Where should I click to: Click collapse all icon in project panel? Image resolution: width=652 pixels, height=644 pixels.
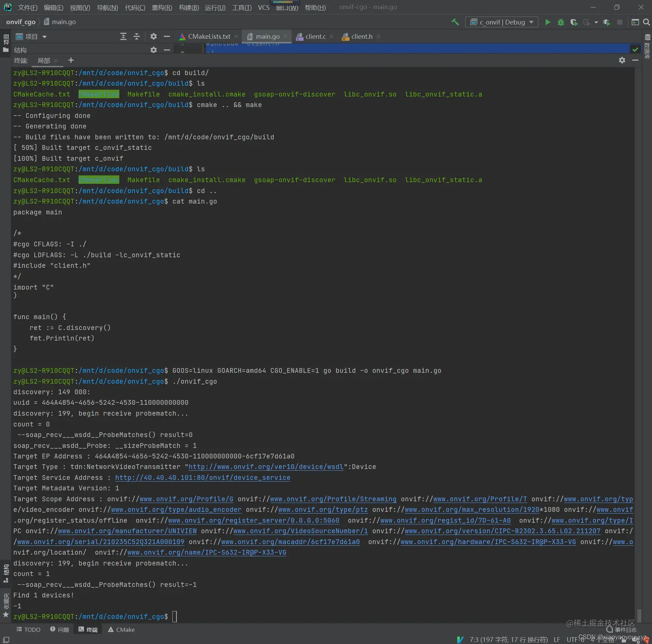pos(137,37)
